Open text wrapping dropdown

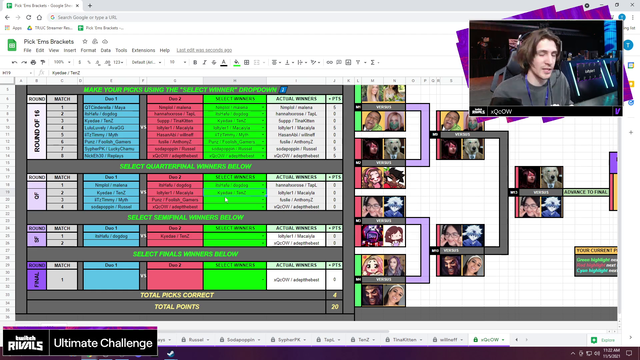[x=302, y=62]
